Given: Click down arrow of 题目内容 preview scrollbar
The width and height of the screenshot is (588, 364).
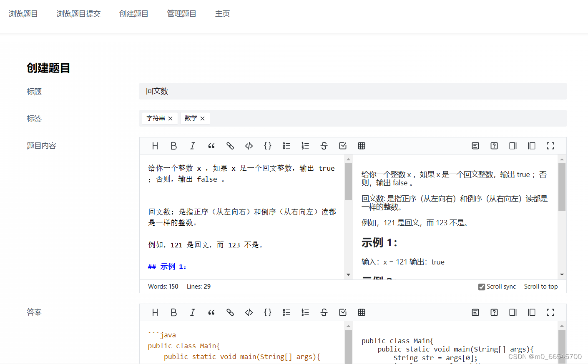Looking at the screenshot, I should tap(562, 274).
